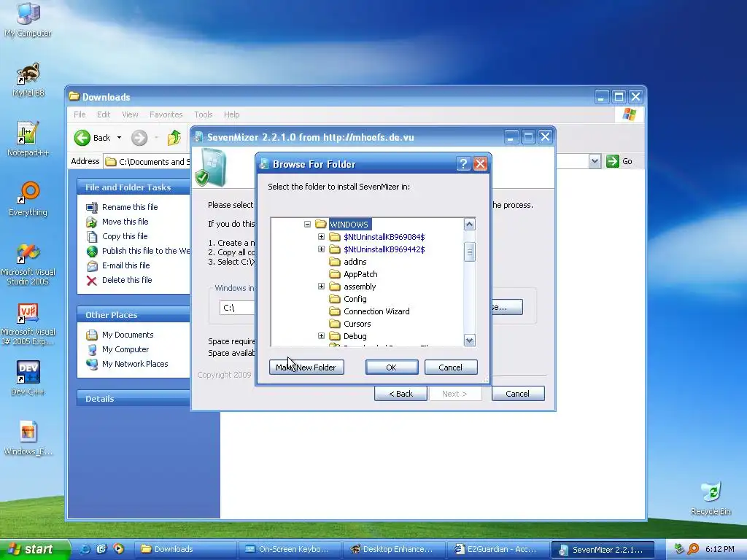
Task: Open the Edit menu in Downloads
Action: pyautogui.click(x=104, y=114)
